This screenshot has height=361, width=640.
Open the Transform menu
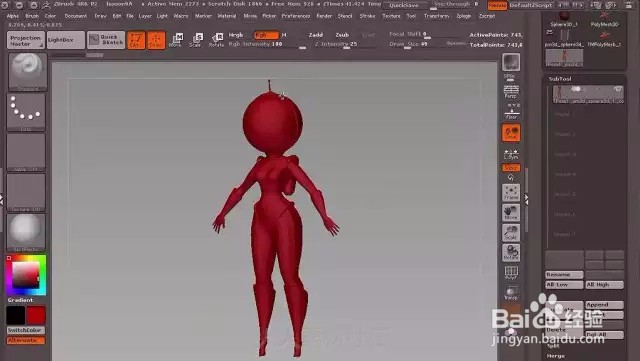tap(436, 16)
